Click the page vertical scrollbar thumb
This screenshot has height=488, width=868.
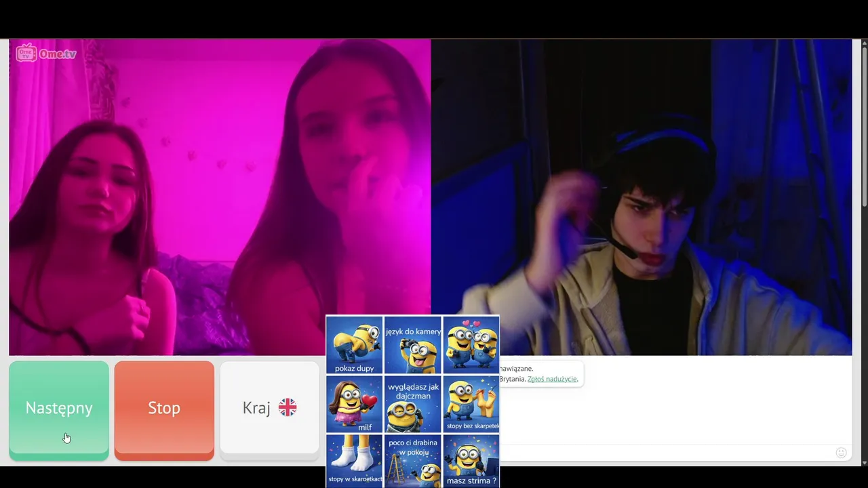pos(864,127)
